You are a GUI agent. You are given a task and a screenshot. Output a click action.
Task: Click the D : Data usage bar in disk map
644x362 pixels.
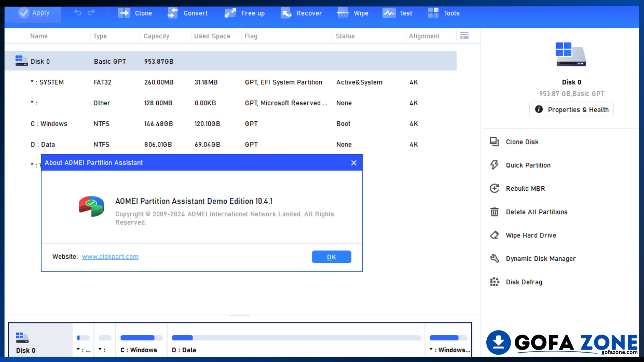pyautogui.click(x=296, y=338)
